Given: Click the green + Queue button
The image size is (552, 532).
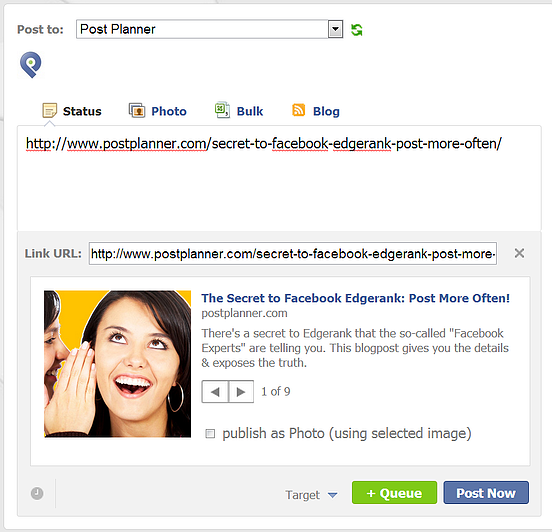Looking at the screenshot, I should 394,493.
